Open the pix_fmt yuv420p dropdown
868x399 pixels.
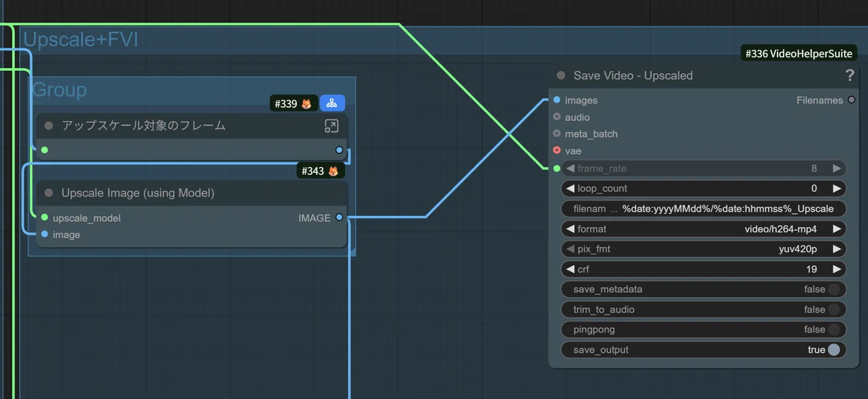coord(703,249)
